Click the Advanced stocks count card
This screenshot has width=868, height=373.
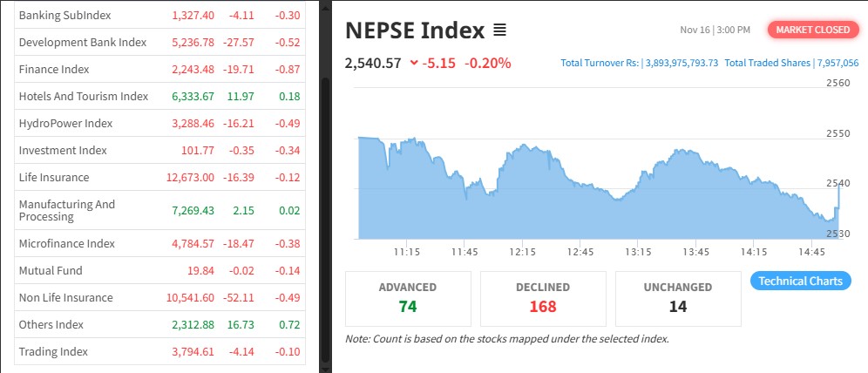point(408,297)
